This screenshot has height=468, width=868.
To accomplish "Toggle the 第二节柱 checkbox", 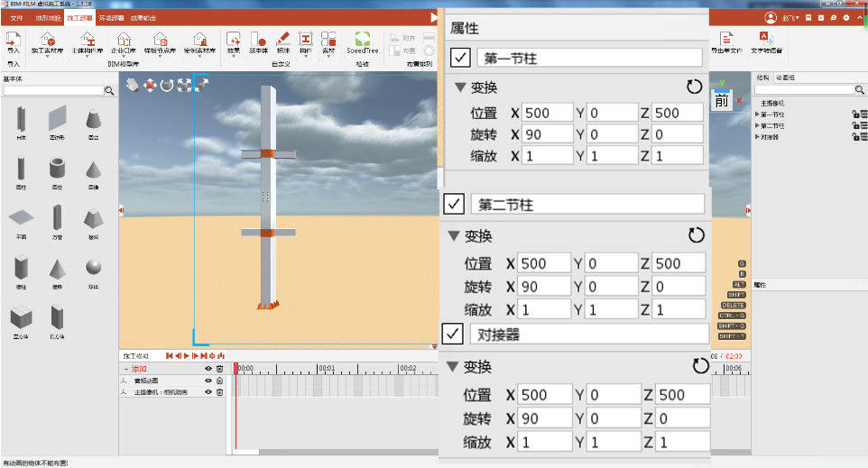I will pos(454,204).
